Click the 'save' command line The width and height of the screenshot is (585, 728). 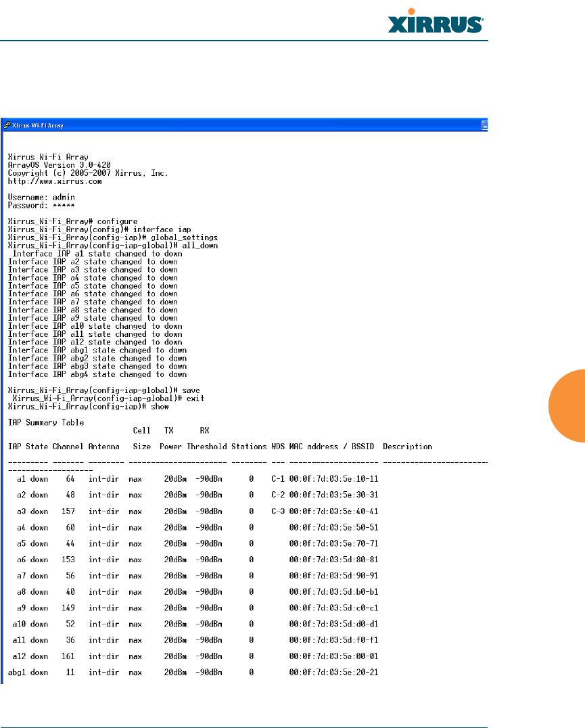(x=104, y=390)
